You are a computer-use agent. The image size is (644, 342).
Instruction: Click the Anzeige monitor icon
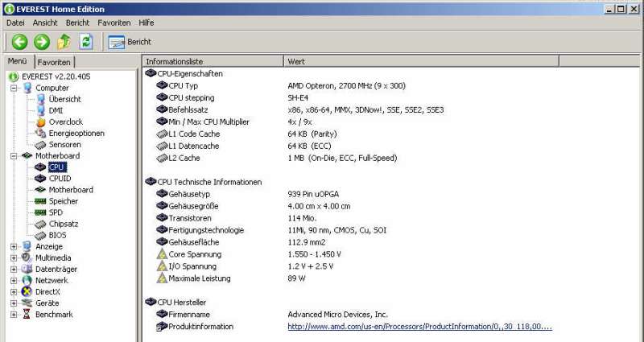coord(27,246)
